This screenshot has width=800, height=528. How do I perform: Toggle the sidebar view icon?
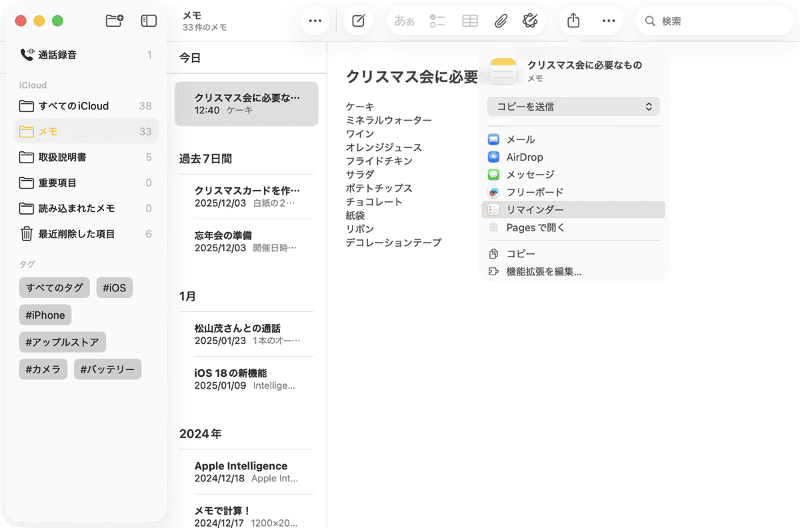[x=148, y=21]
